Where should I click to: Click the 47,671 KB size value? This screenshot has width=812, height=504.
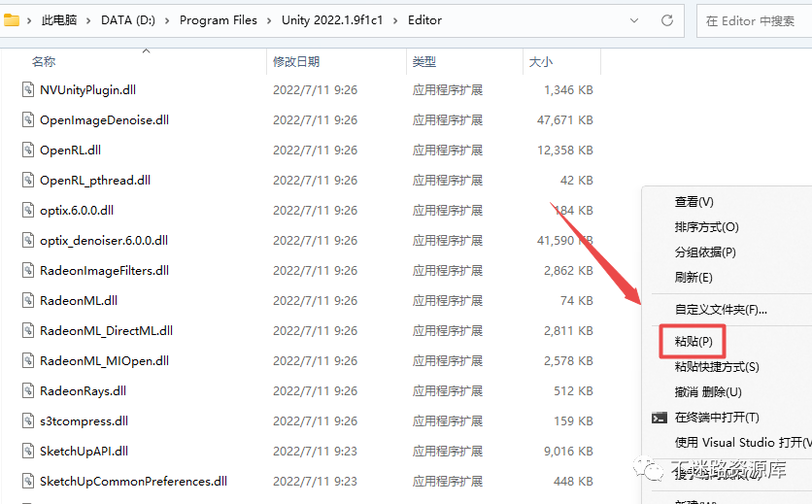pos(564,119)
